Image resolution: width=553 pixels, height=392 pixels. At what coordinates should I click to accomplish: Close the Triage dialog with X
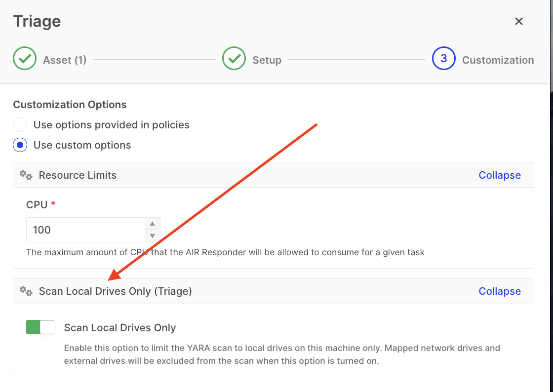[518, 21]
